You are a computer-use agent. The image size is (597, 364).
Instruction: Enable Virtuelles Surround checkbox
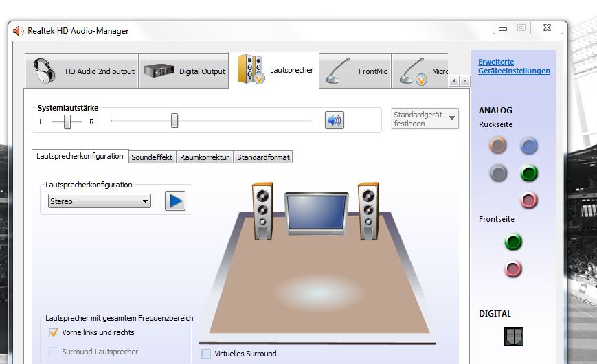pos(206,354)
